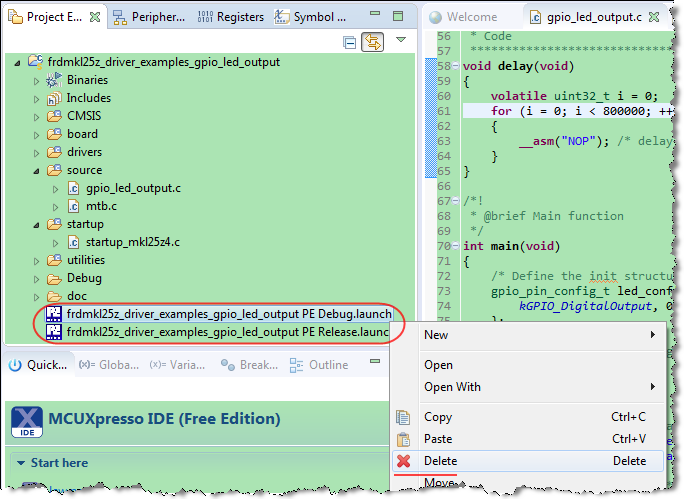Click the Collapse All icon in Project Explorer

(x=349, y=42)
